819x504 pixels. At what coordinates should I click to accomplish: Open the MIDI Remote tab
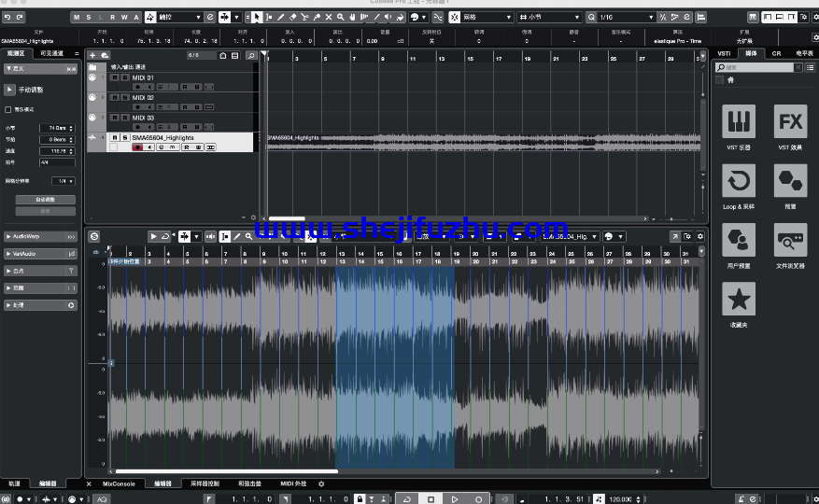293,484
